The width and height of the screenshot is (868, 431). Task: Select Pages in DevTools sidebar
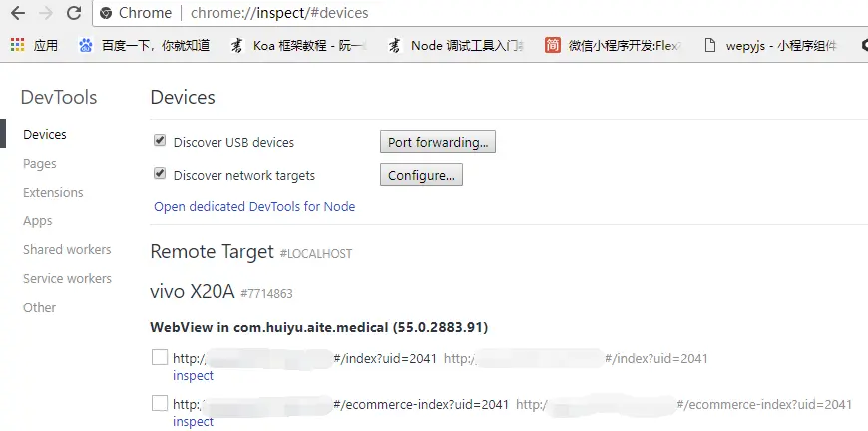[x=39, y=164]
